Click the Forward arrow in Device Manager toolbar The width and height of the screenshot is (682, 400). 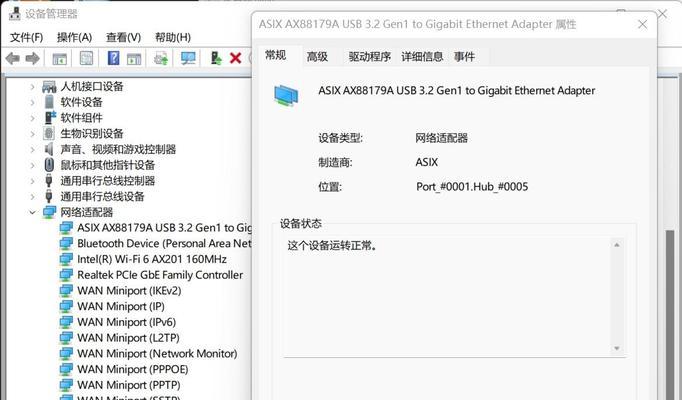pyautogui.click(x=33, y=58)
